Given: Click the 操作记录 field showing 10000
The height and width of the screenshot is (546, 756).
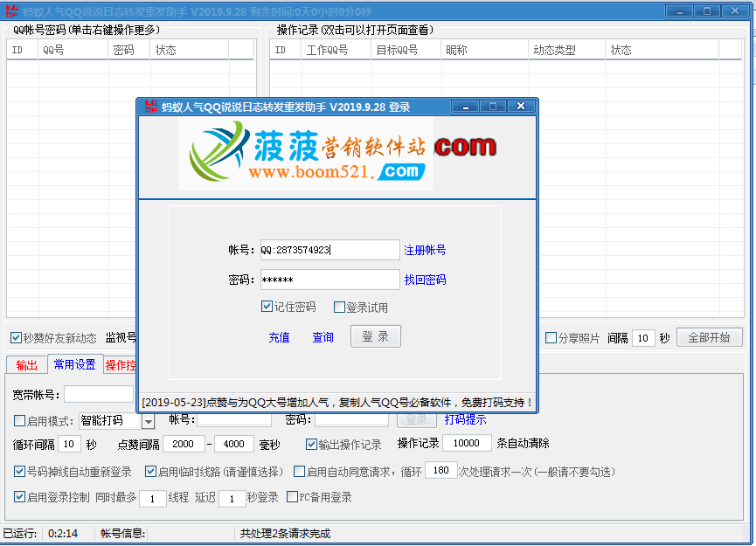Looking at the screenshot, I should tap(466, 443).
